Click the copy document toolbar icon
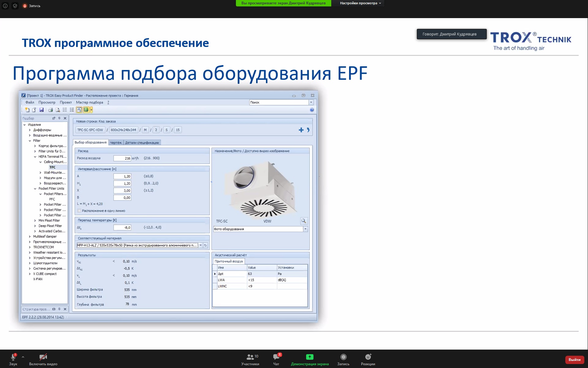Viewport: 588px width, 368px height. click(x=34, y=110)
